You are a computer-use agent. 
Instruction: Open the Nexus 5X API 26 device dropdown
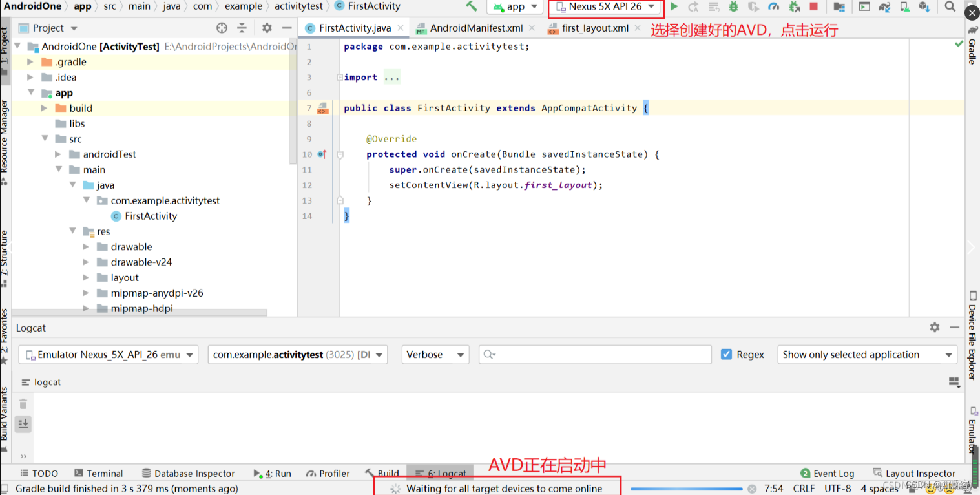(x=607, y=6)
